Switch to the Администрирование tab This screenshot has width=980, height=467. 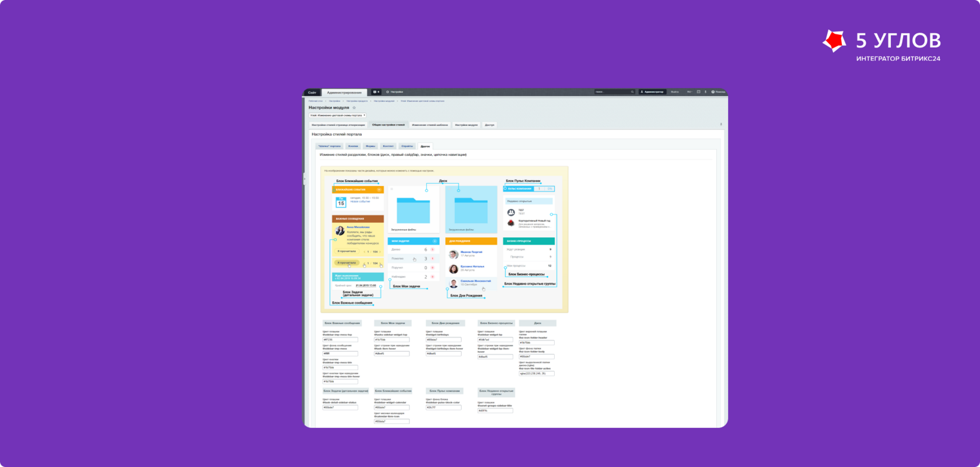pos(344,93)
